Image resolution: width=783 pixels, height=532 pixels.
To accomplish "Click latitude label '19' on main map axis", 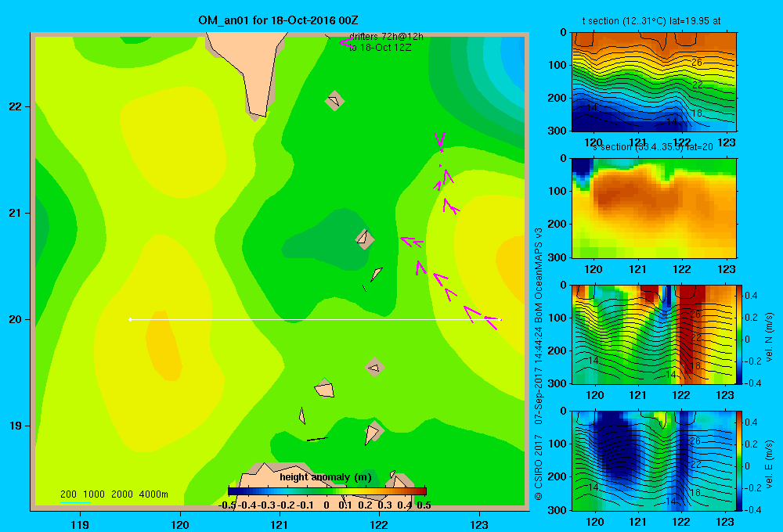I will pos(16,426).
